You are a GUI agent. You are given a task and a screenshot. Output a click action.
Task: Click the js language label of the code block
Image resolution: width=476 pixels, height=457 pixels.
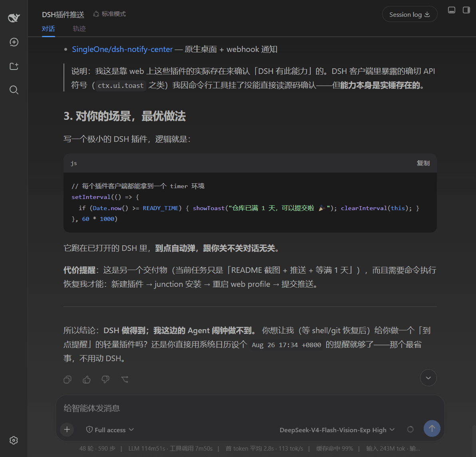tap(74, 163)
